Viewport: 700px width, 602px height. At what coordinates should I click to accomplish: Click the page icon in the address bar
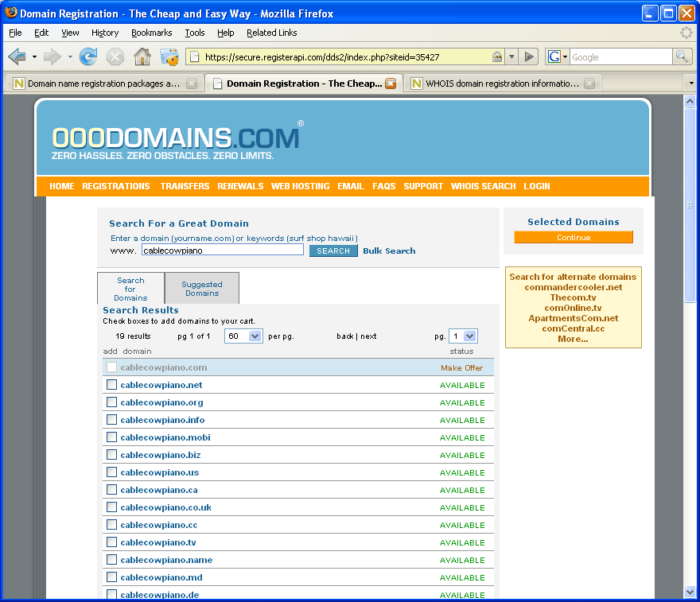(x=194, y=56)
